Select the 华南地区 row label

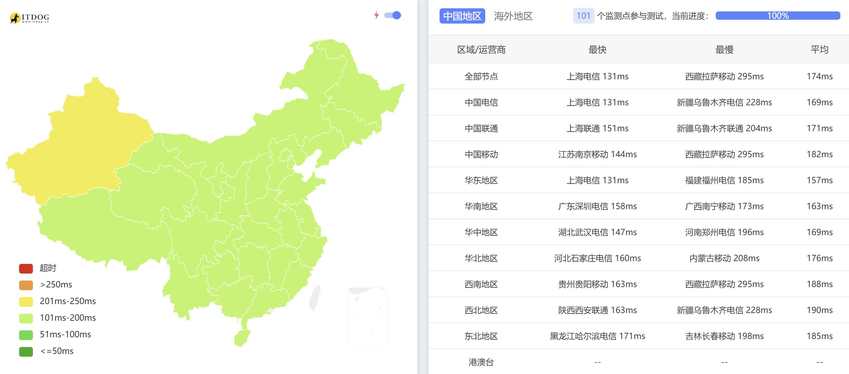[x=481, y=206]
